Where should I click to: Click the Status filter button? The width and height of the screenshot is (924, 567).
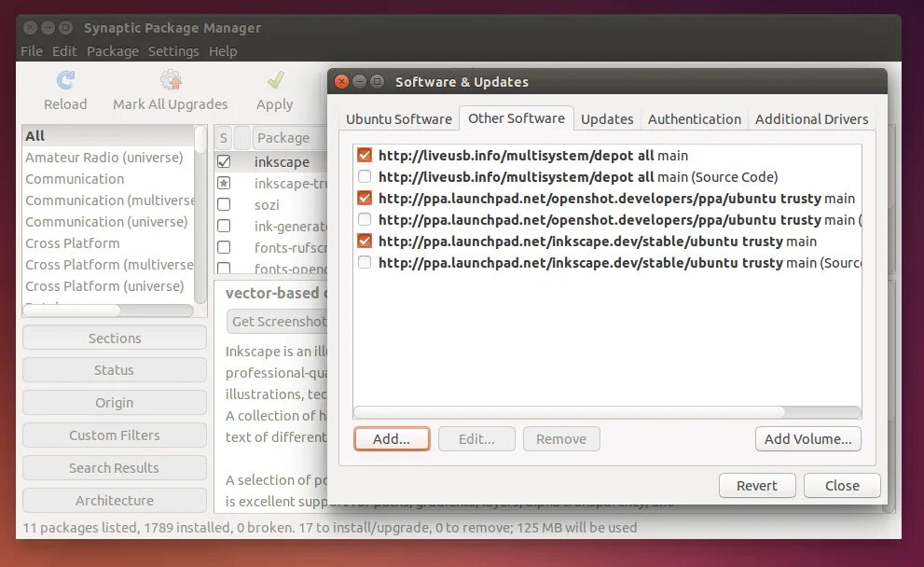(x=115, y=370)
